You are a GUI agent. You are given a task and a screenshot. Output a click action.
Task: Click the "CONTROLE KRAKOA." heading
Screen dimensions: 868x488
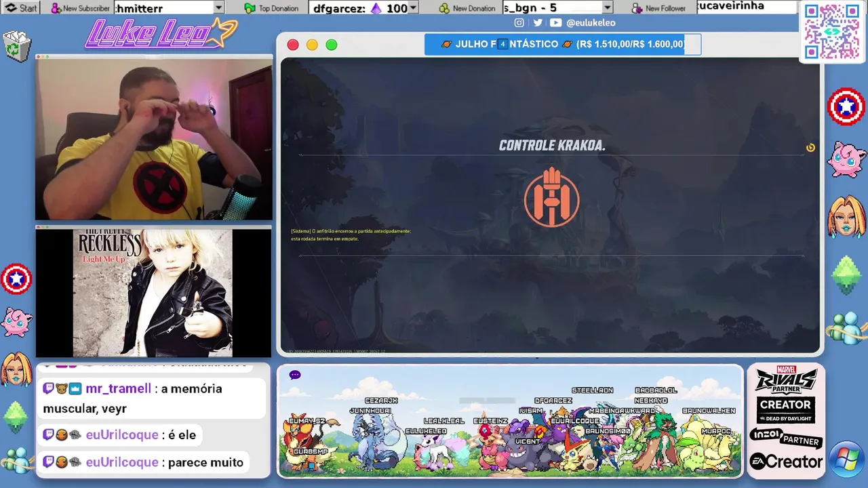[552, 146]
